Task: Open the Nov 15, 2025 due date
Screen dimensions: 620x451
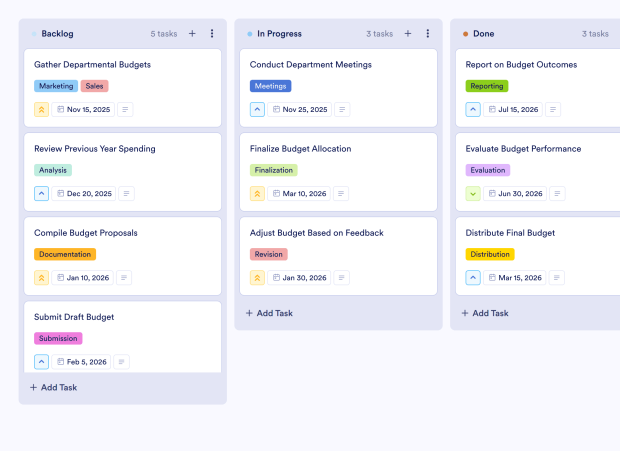Action: [x=84, y=110]
